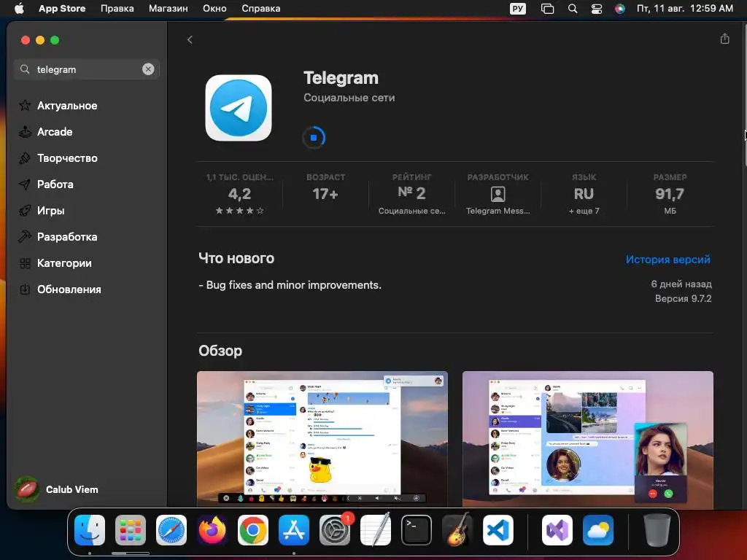Open the cloud weather app in the Dock
747x560 pixels.
tap(598, 529)
